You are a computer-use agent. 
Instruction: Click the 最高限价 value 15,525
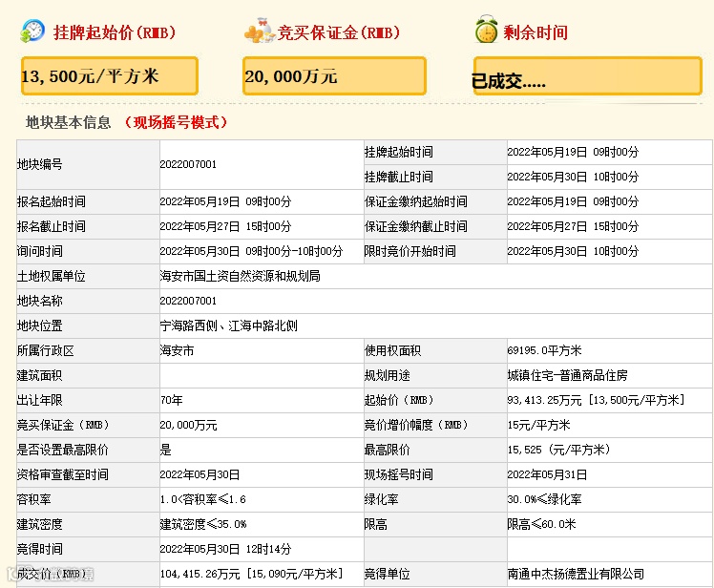(525, 450)
